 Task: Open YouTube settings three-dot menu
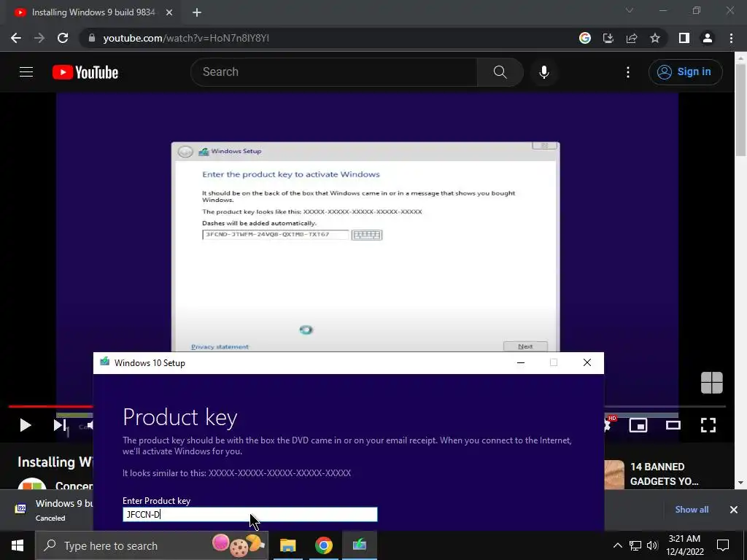[x=628, y=72]
